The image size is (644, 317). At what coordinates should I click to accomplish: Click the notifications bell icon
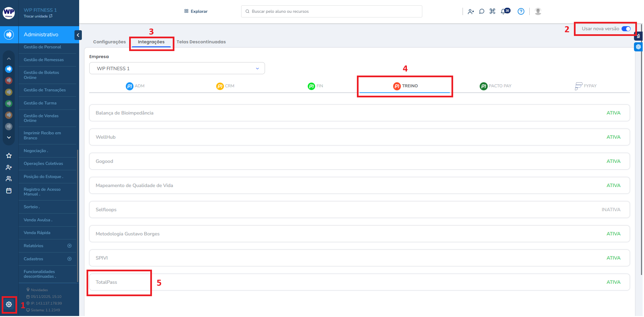(503, 11)
